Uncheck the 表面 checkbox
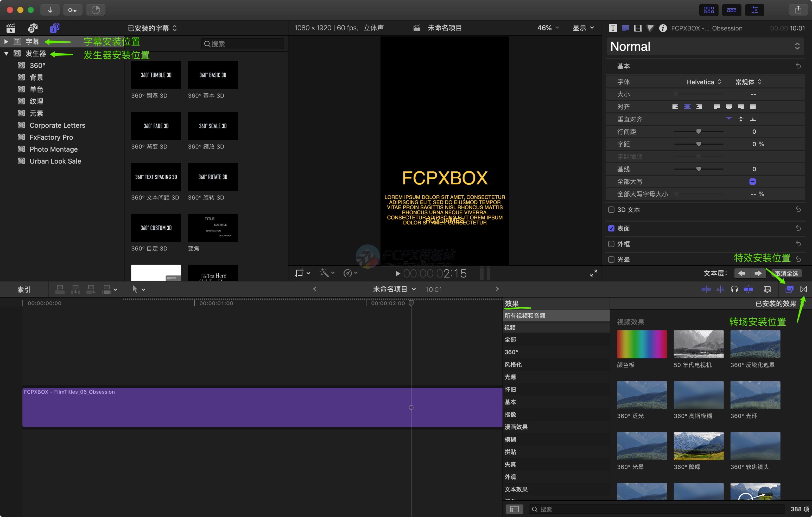 pos(611,229)
